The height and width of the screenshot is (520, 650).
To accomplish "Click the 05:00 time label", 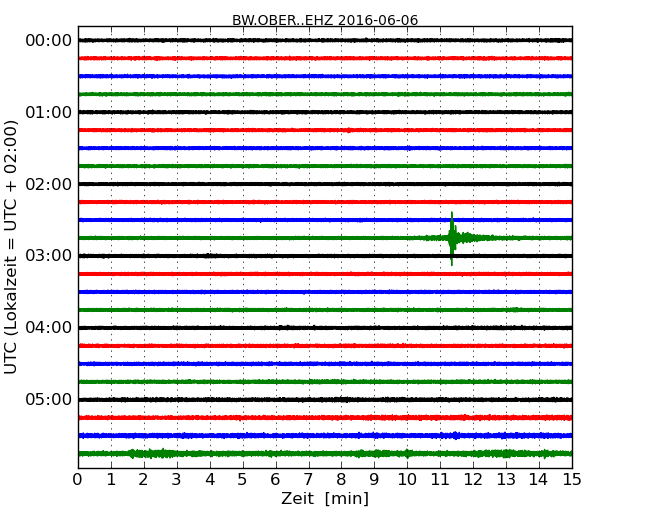I will click(49, 399).
